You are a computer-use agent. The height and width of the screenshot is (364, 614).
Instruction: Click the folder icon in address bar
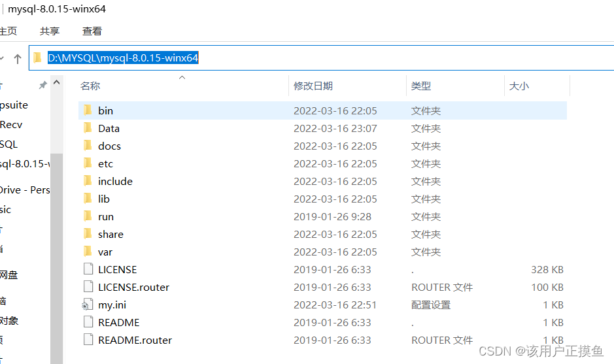pos(37,58)
